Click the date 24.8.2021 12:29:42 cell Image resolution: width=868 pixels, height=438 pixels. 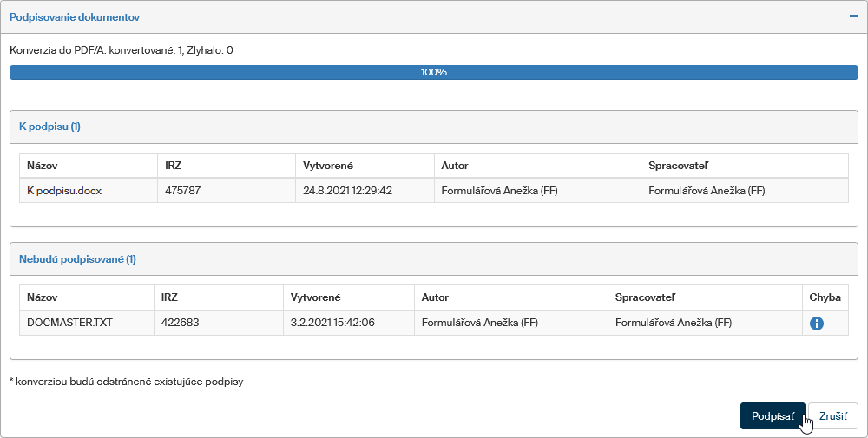347,191
